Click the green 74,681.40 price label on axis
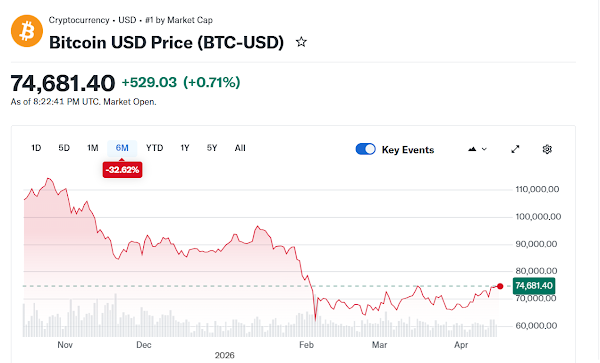The width and height of the screenshot is (600, 363). tap(534, 286)
